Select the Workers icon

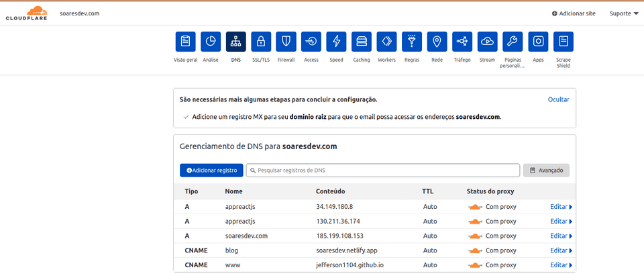(387, 42)
